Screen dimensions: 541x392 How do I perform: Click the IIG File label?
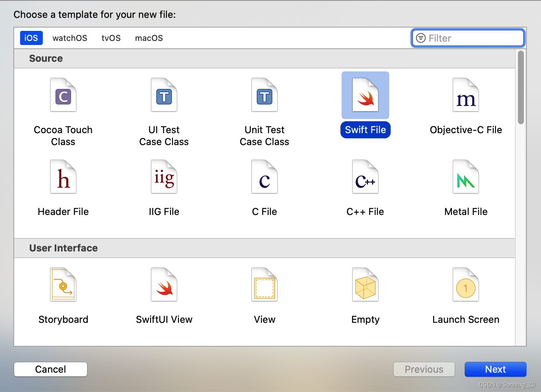coord(164,212)
